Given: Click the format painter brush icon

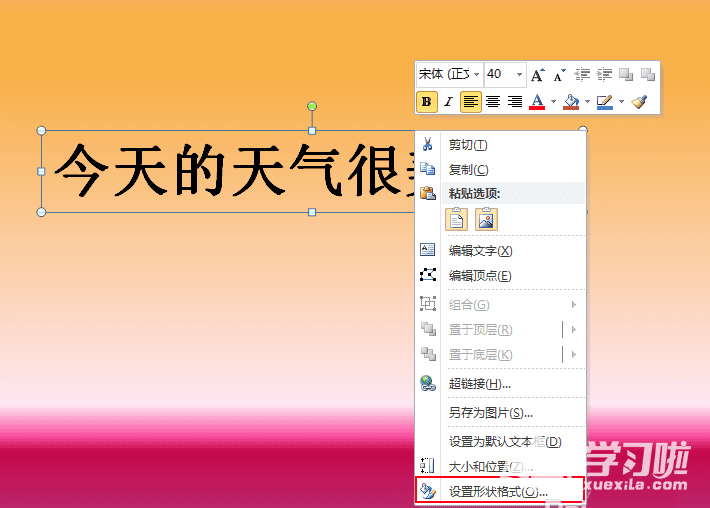Looking at the screenshot, I should [x=640, y=101].
